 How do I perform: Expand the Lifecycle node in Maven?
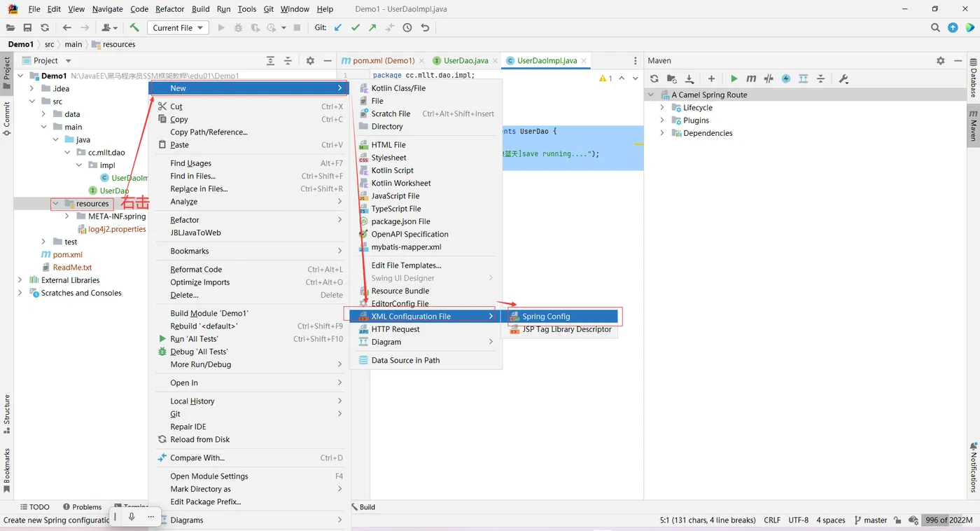click(x=662, y=108)
